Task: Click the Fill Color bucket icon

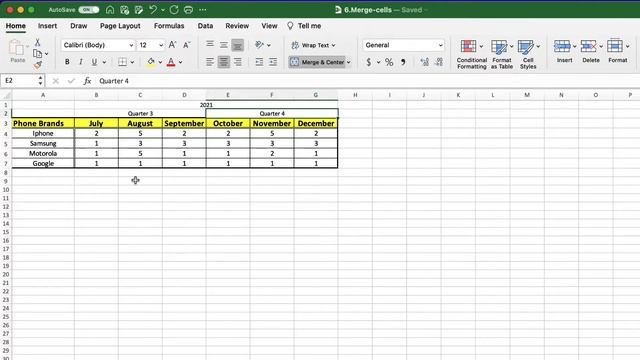Action: [x=151, y=62]
